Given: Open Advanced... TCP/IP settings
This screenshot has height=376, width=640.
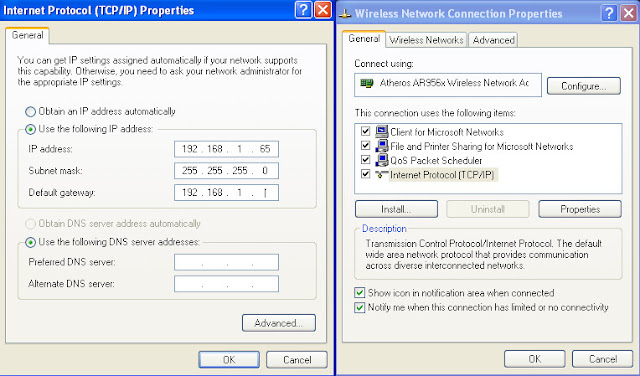Looking at the screenshot, I should click(x=279, y=323).
